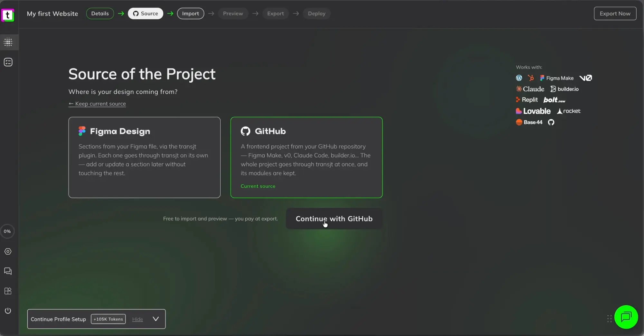Open the target settings icon in sidebar
The width and height of the screenshot is (644, 336).
click(8, 251)
